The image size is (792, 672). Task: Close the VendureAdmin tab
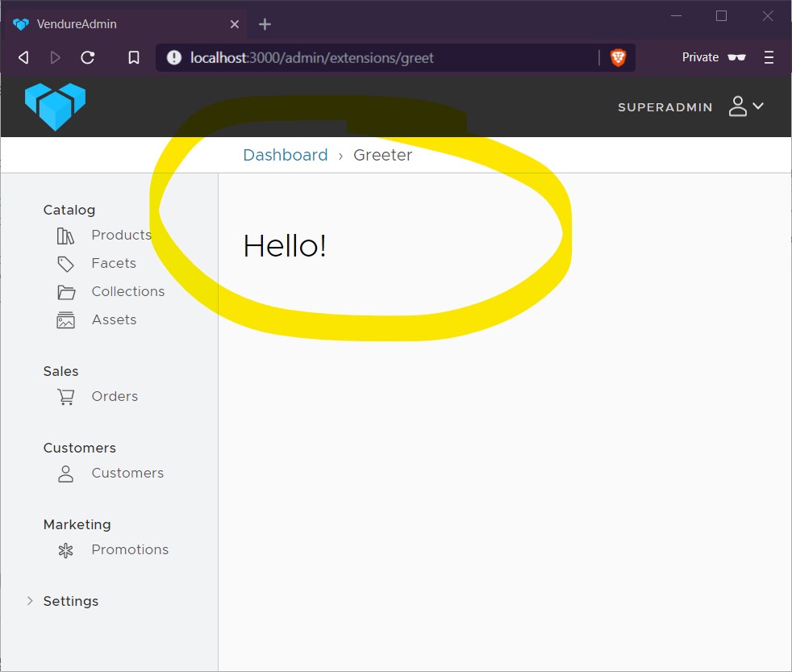pyautogui.click(x=235, y=24)
